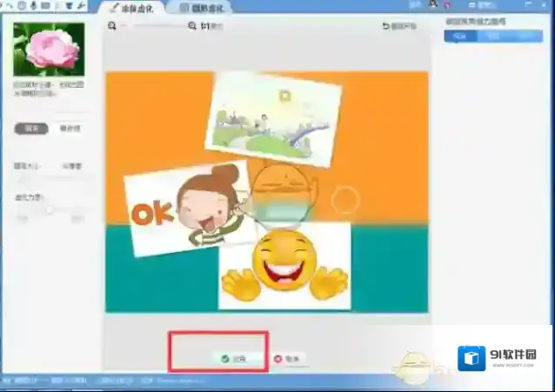Click the zoom out magnifier icon
555x392 pixels.
(112, 27)
